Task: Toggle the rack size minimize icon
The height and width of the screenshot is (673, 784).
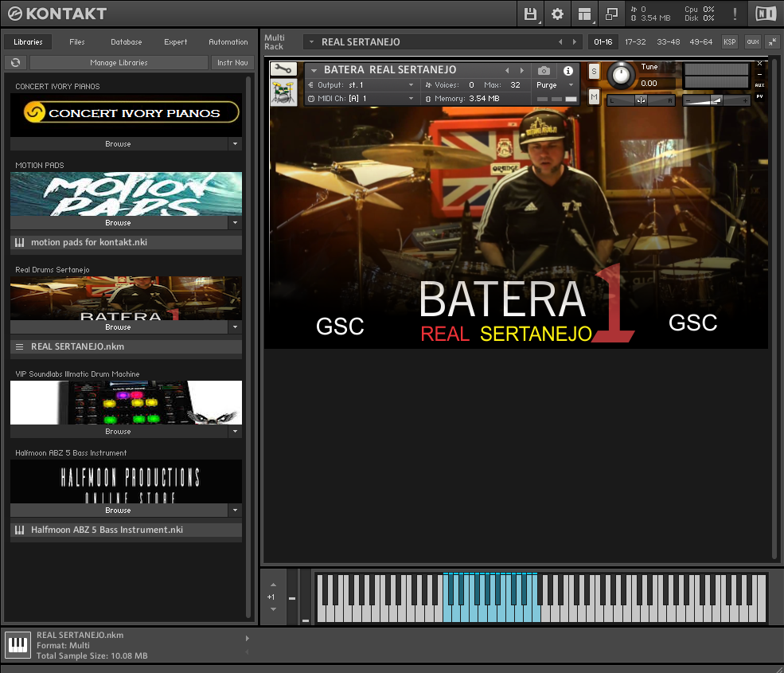Action: coord(773,42)
